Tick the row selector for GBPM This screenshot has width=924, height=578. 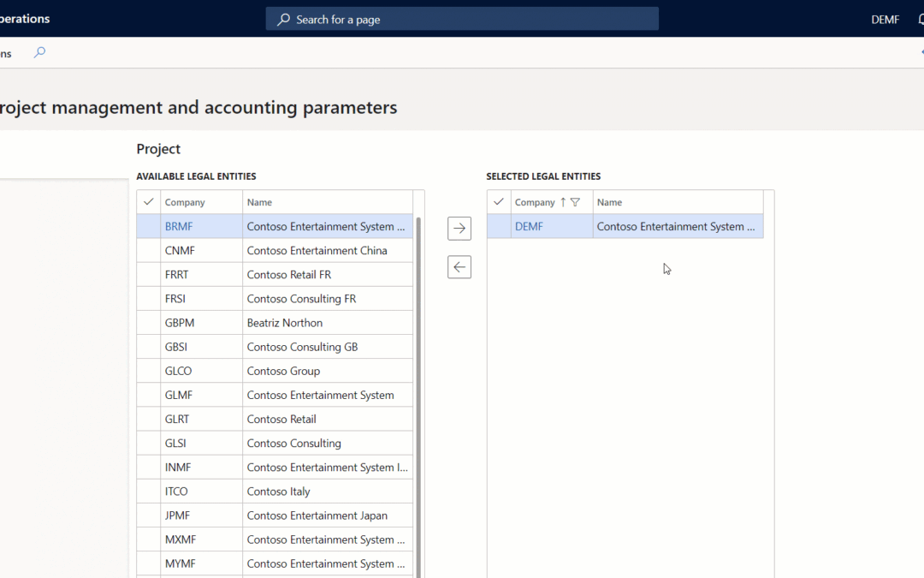[149, 323]
